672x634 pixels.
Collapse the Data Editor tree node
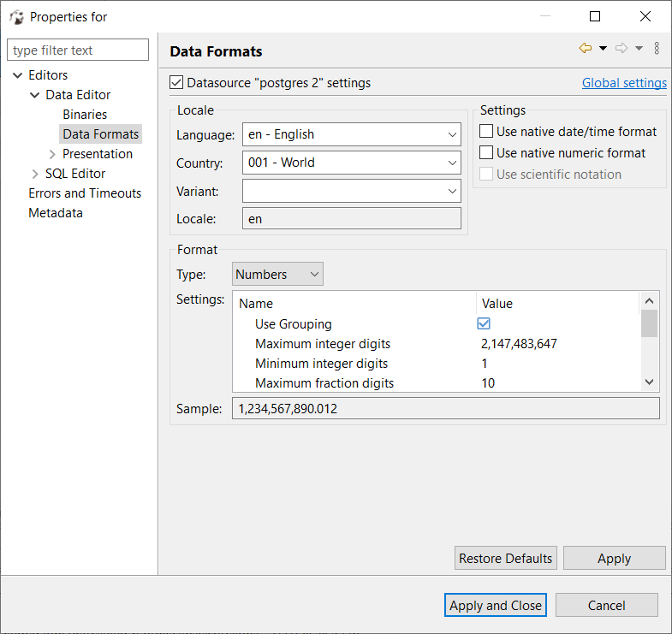pyautogui.click(x=35, y=95)
